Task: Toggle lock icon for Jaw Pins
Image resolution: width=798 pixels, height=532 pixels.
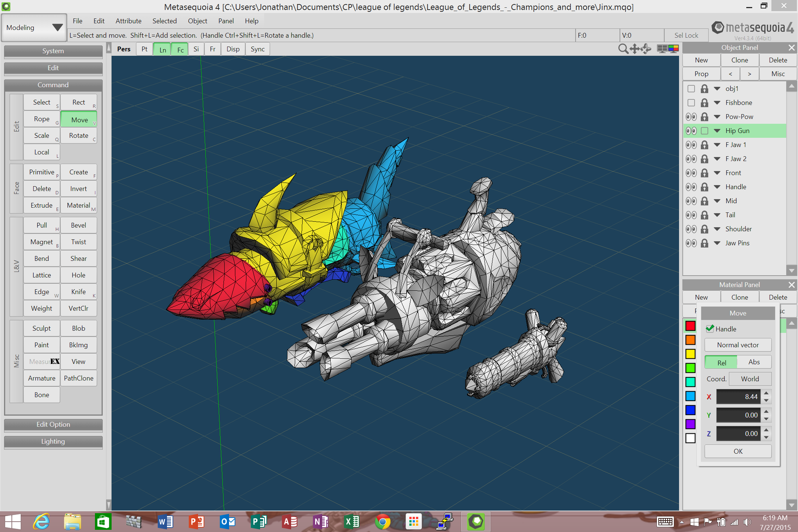Action: [x=705, y=243]
